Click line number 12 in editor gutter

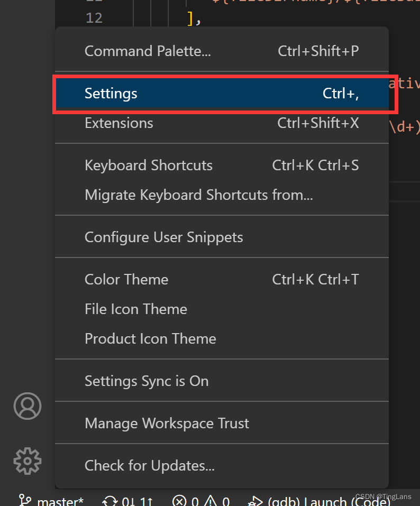click(x=94, y=18)
